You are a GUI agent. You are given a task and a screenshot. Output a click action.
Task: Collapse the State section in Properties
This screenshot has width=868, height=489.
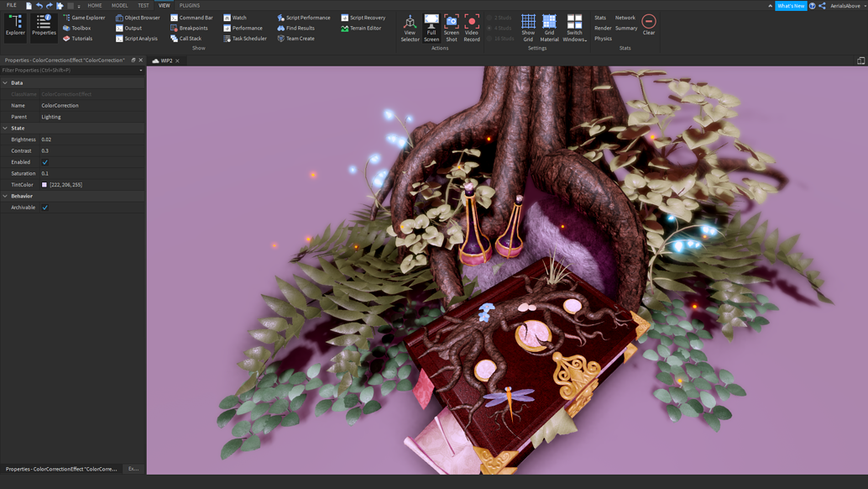pos(6,128)
